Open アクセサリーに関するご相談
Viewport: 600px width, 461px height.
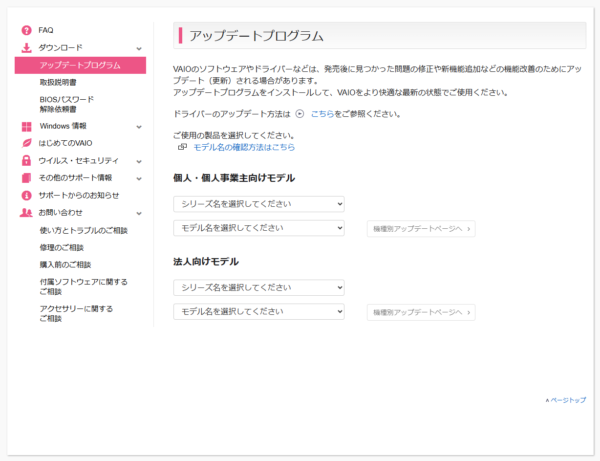pyautogui.click(x=76, y=313)
